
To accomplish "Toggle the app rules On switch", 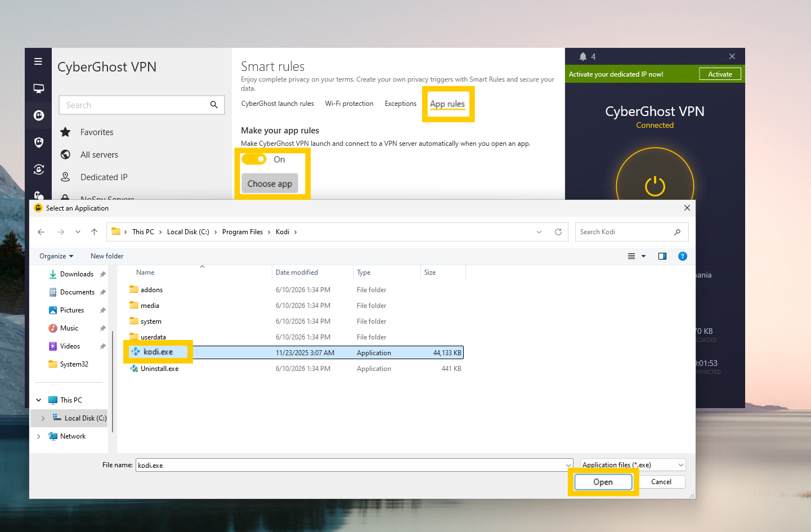I will [254, 159].
